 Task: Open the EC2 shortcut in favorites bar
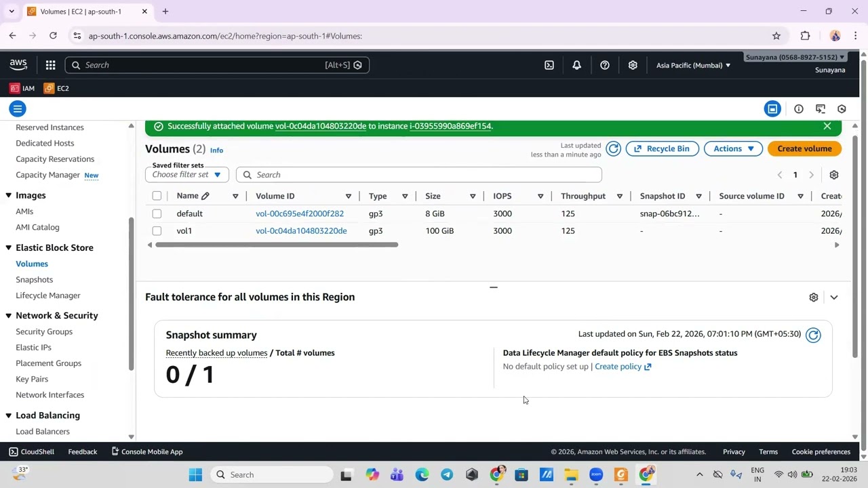click(56, 88)
